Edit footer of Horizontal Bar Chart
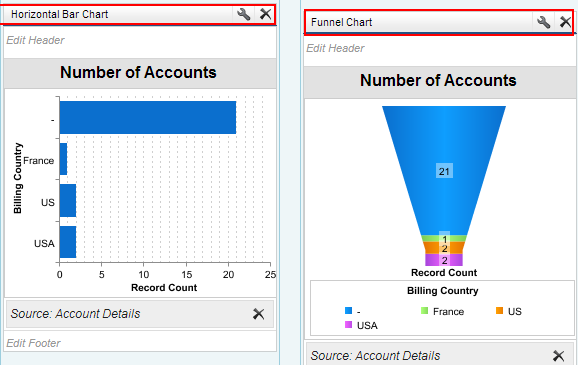The image size is (578, 365). (x=33, y=343)
